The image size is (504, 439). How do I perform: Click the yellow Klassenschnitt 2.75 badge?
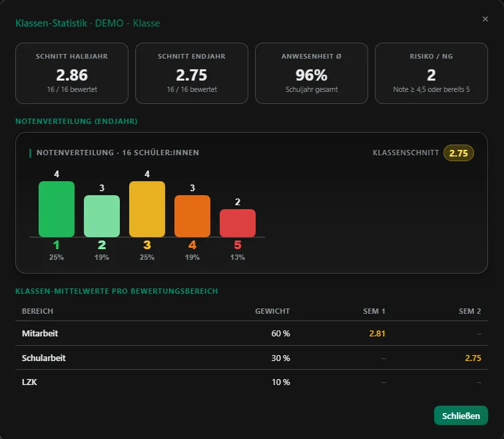[458, 153]
